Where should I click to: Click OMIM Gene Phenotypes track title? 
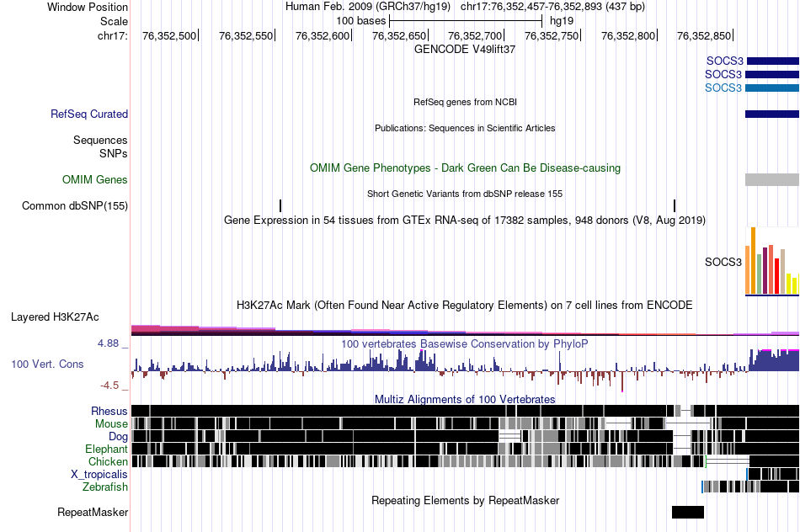click(466, 168)
